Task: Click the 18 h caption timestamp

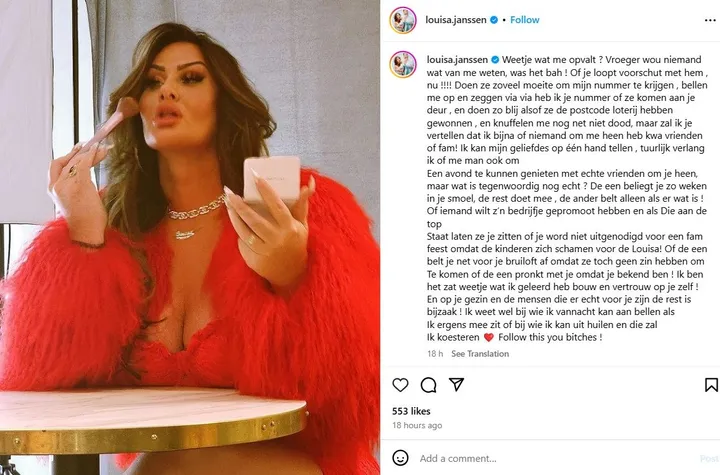Action: [435, 354]
